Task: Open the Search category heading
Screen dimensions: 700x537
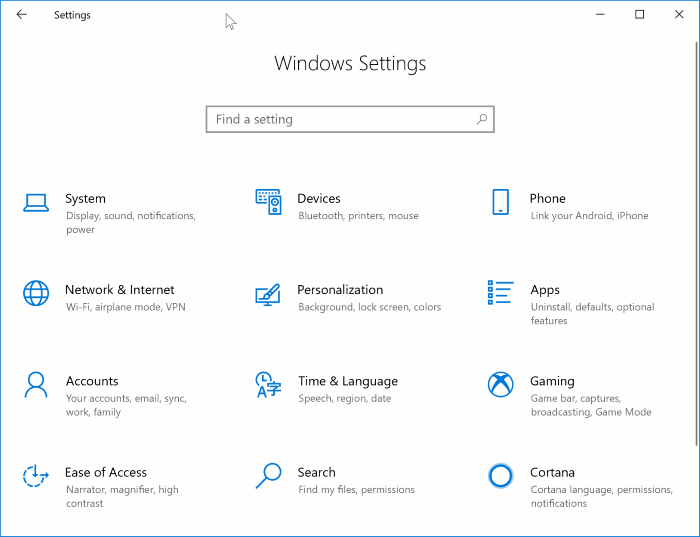Action: [x=317, y=472]
